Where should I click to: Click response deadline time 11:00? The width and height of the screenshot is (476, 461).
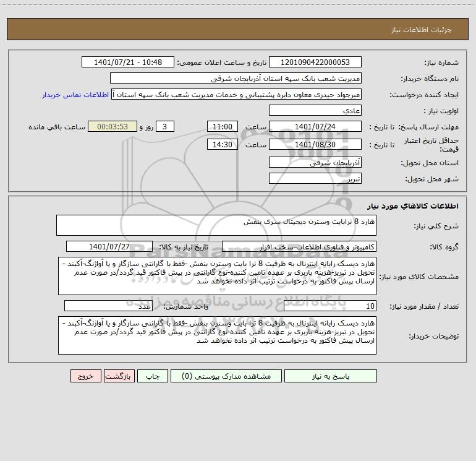(222, 126)
